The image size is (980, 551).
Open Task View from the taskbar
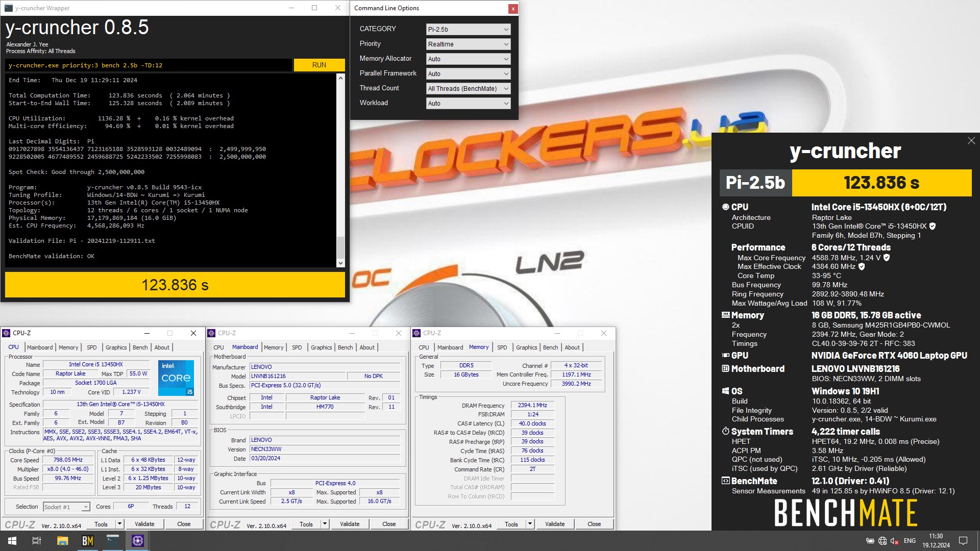click(37, 541)
